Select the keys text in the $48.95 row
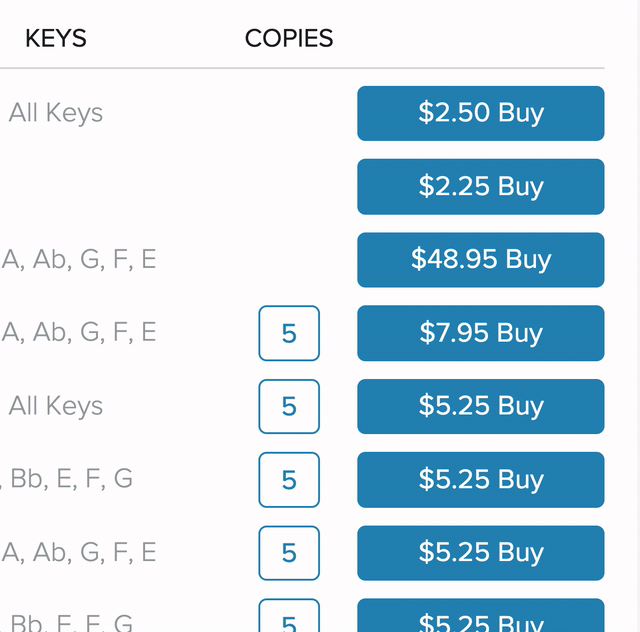Screen dimensions: 640x632 click(79, 260)
